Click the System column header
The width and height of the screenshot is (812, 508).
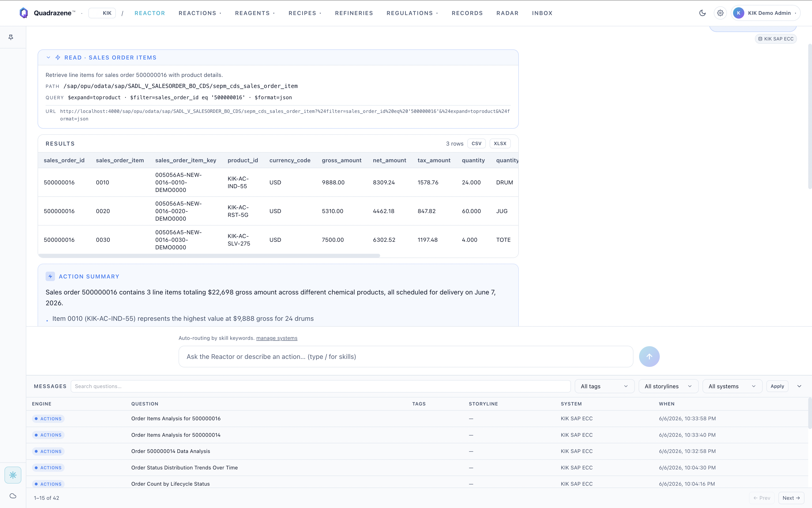[571, 404]
